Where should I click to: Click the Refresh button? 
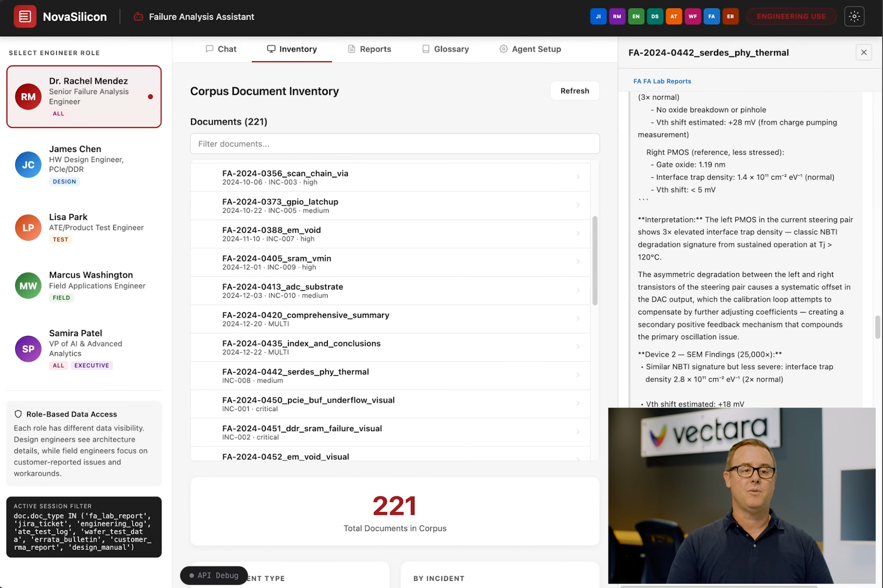click(575, 91)
